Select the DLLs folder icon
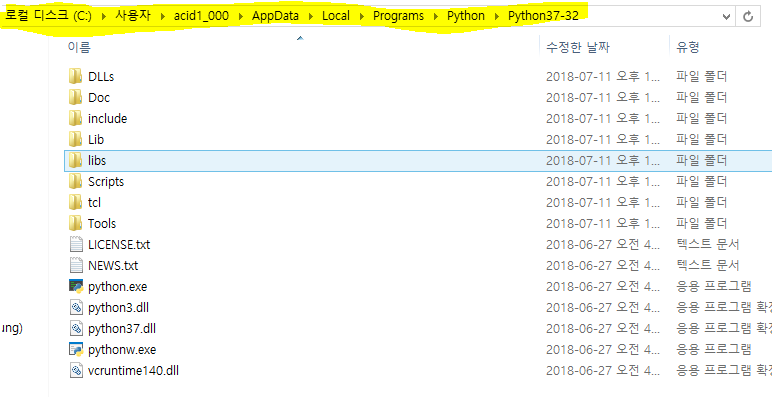Image resolution: width=772 pixels, height=397 pixels. coord(75,76)
